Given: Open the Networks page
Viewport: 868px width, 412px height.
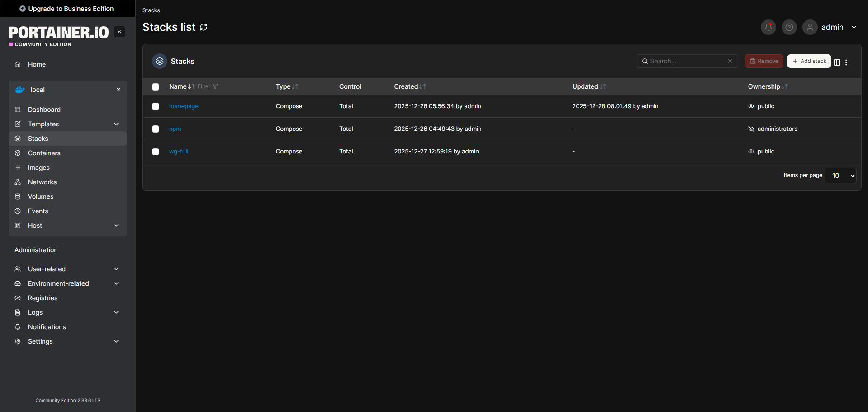Looking at the screenshot, I should tap(68, 182).
